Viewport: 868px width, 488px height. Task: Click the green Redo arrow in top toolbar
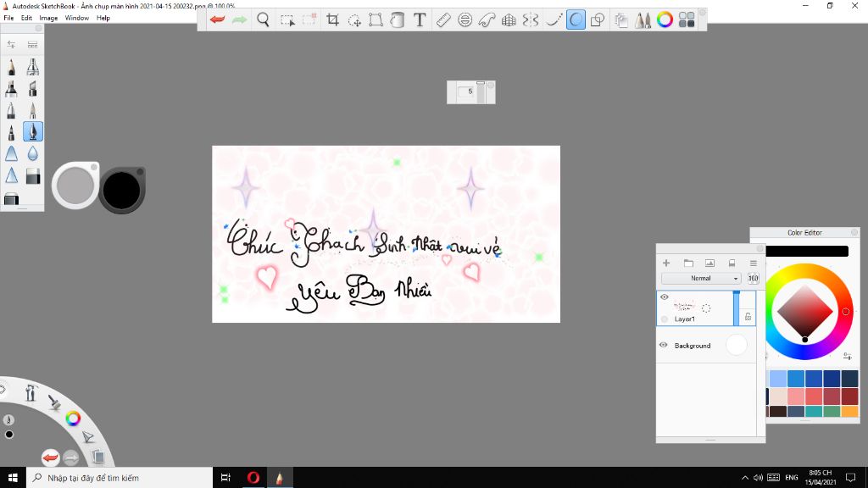point(240,20)
